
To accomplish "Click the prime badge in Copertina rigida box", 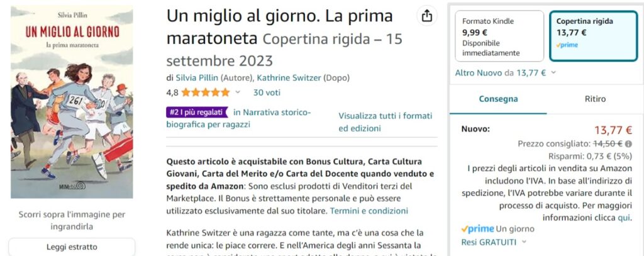I will coord(567,45).
